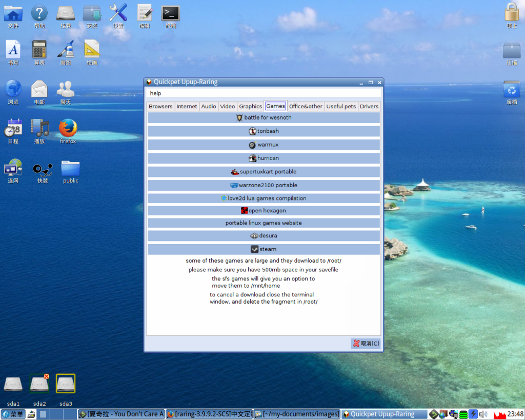Open the 聊天 chat icon
This screenshot has height=420, width=525.
click(x=66, y=89)
